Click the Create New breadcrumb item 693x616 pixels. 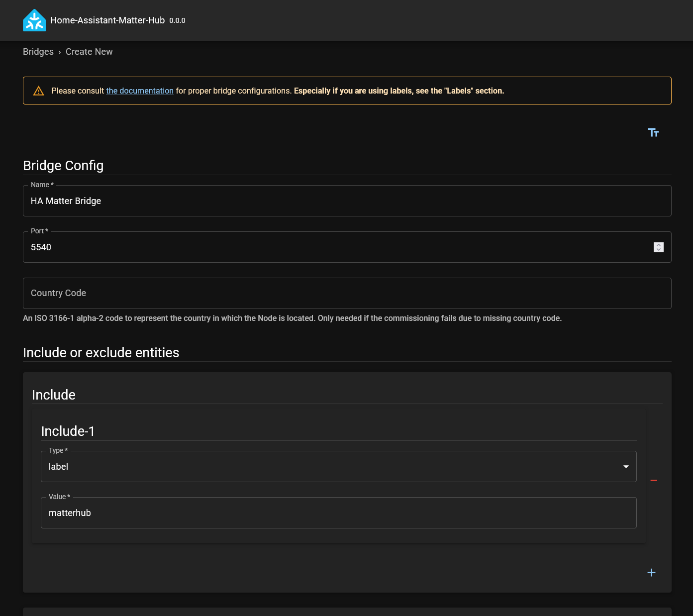click(89, 52)
